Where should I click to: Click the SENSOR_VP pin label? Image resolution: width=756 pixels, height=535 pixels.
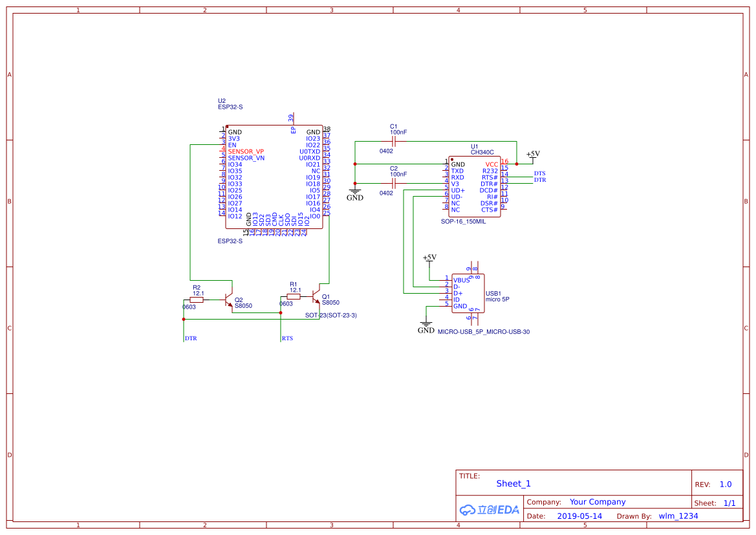246,151
